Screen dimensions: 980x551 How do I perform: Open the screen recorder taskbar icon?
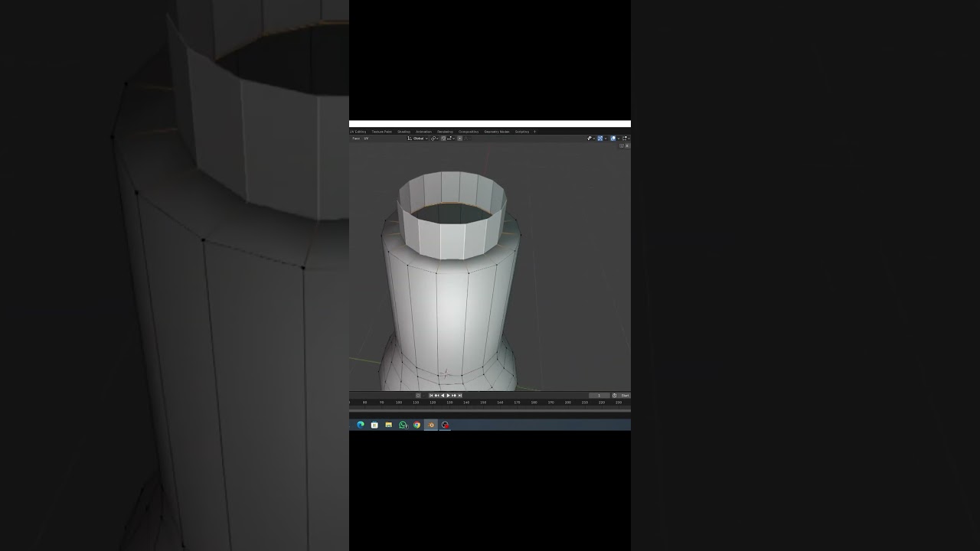coord(445,425)
